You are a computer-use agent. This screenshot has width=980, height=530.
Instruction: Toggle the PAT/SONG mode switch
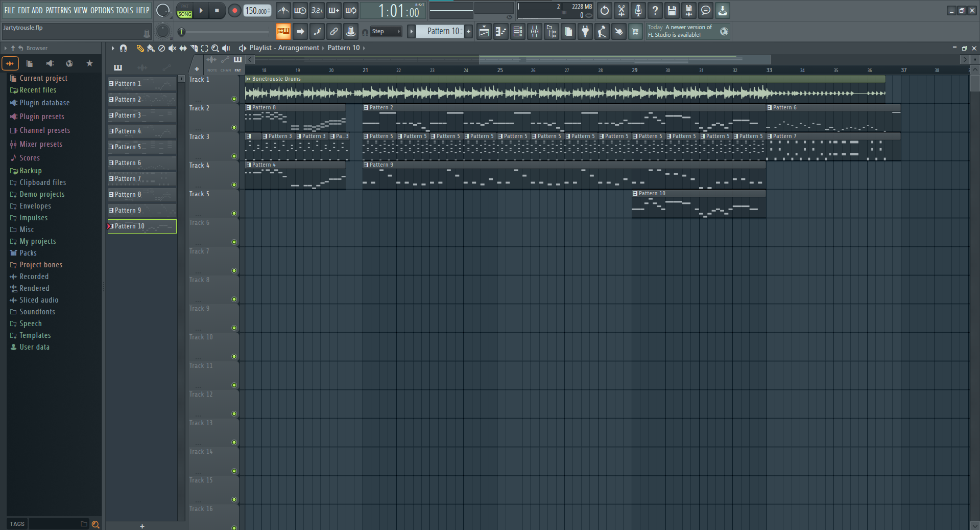[x=184, y=10]
